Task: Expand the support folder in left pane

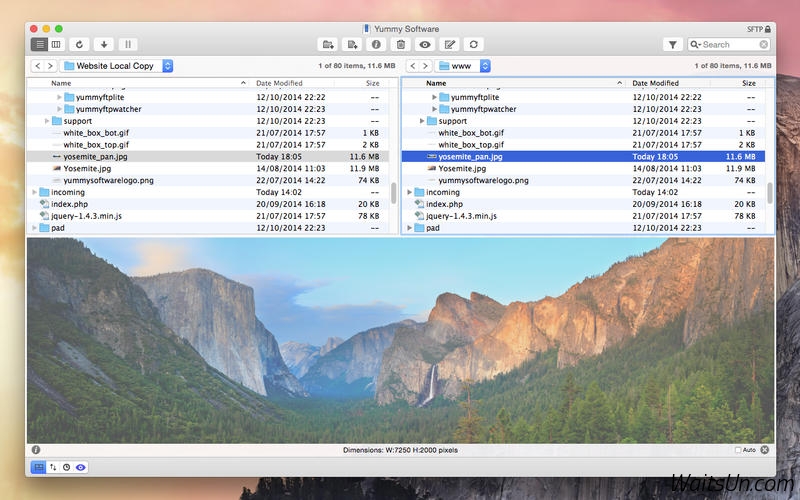Action: pyautogui.click(x=47, y=121)
